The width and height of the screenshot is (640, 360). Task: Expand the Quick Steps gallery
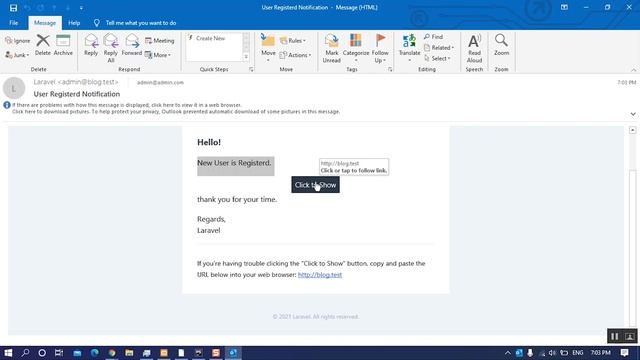click(246, 57)
